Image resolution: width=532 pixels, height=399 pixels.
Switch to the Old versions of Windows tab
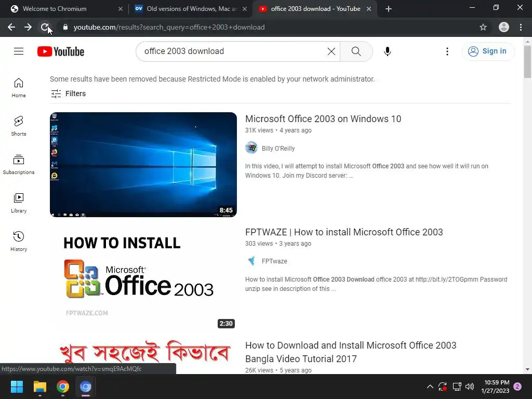point(190,9)
